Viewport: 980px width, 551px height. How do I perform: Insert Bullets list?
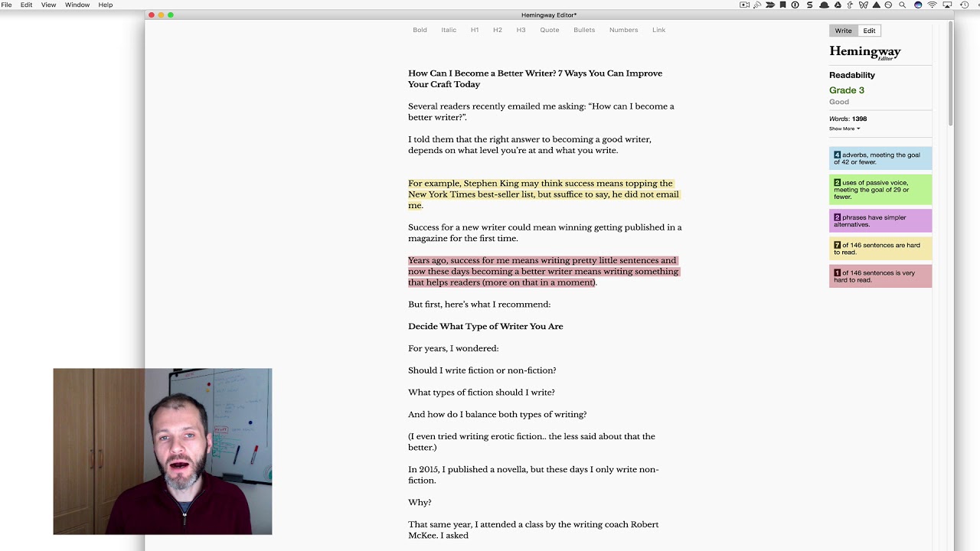tap(584, 30)
